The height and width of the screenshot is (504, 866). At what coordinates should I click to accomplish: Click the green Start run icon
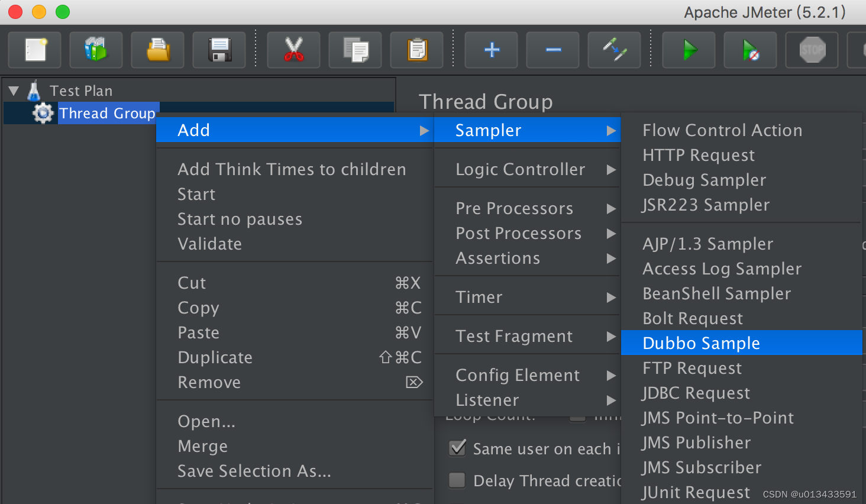click(689, 50)
